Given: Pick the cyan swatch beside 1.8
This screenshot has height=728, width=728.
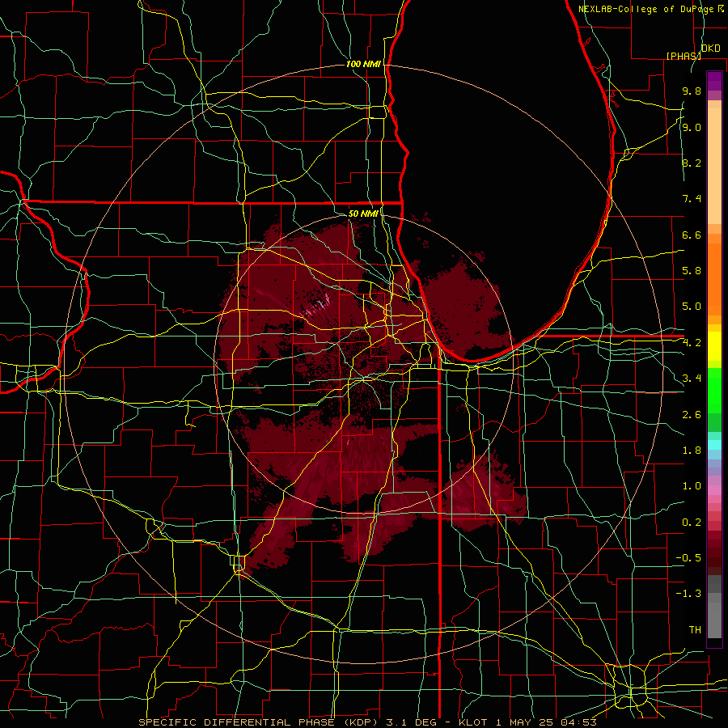Looking at the screenshot, I should coord(714,445).
